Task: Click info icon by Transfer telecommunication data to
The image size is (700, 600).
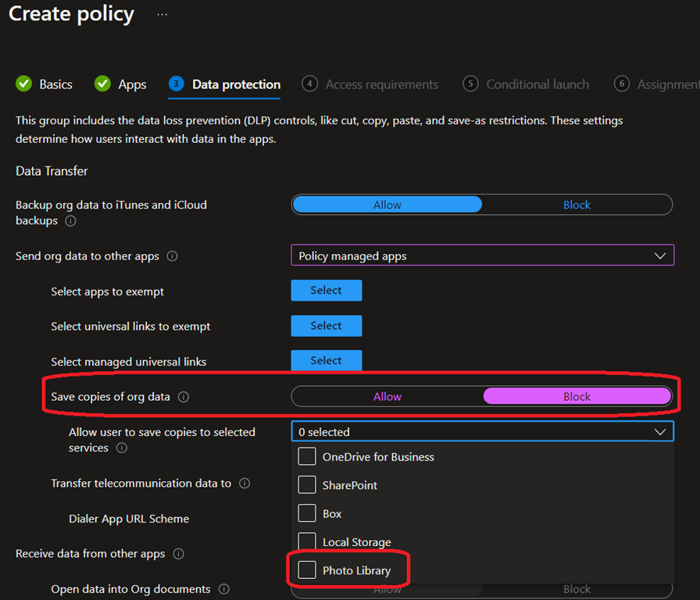Action: tap(245, 484)
